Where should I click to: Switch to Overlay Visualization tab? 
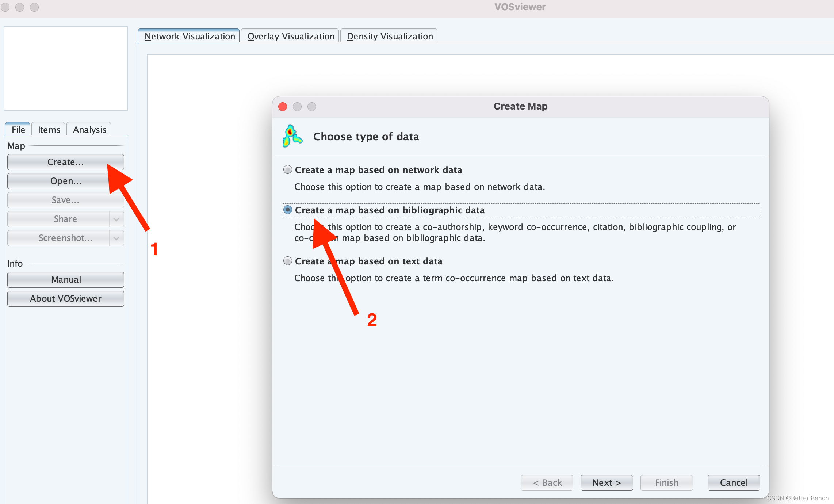click(291, 36)
